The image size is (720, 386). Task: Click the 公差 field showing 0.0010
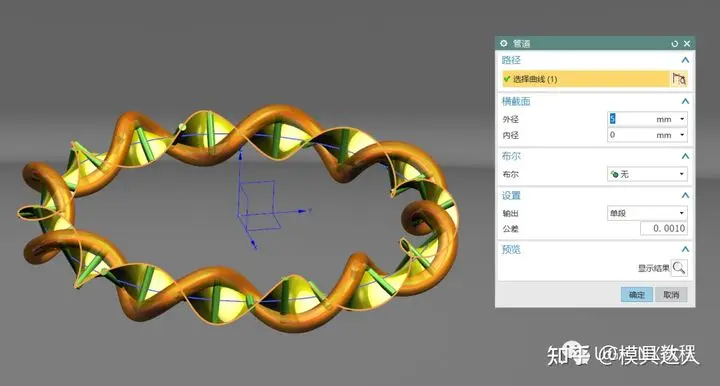[664, 228]
